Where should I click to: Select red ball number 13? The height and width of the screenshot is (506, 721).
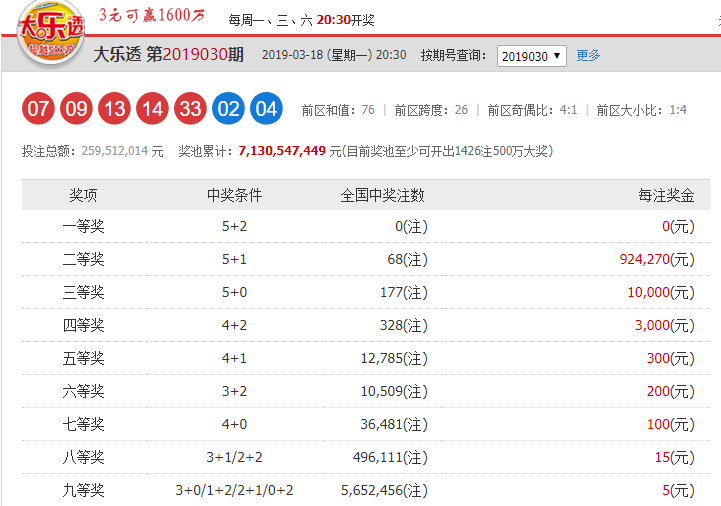tap(114, 109)
